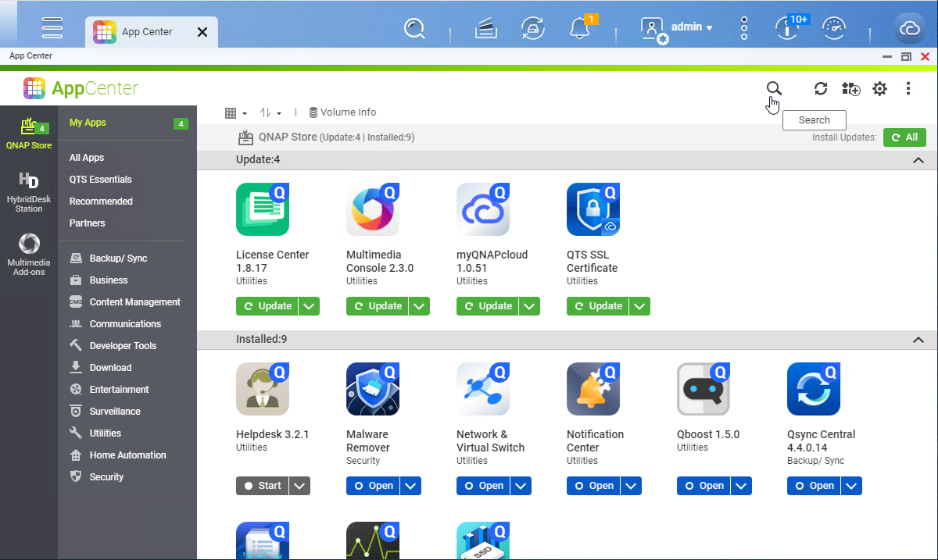Open the License Center app icon
This screenshot has height=560, width=938.
tap(263, 209)
